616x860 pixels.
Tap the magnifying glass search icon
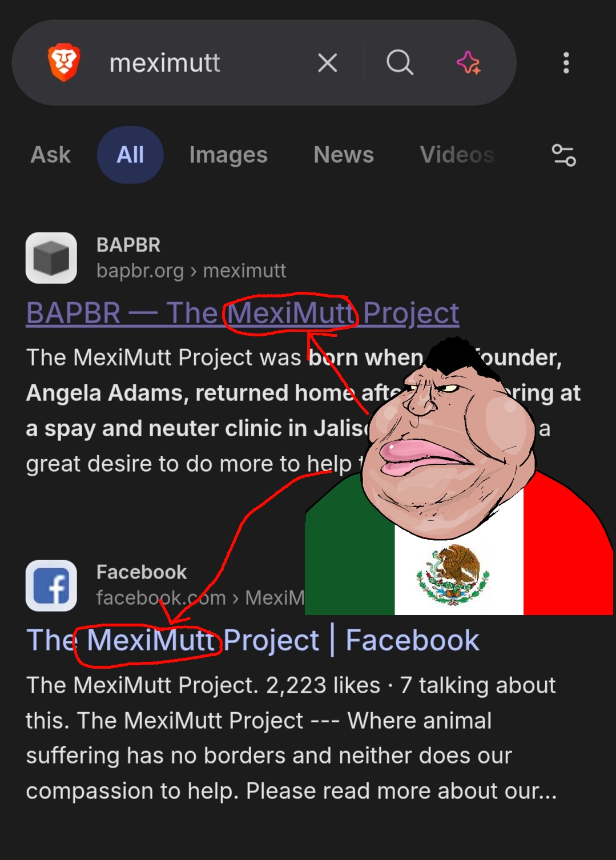[x=400, y=62]
